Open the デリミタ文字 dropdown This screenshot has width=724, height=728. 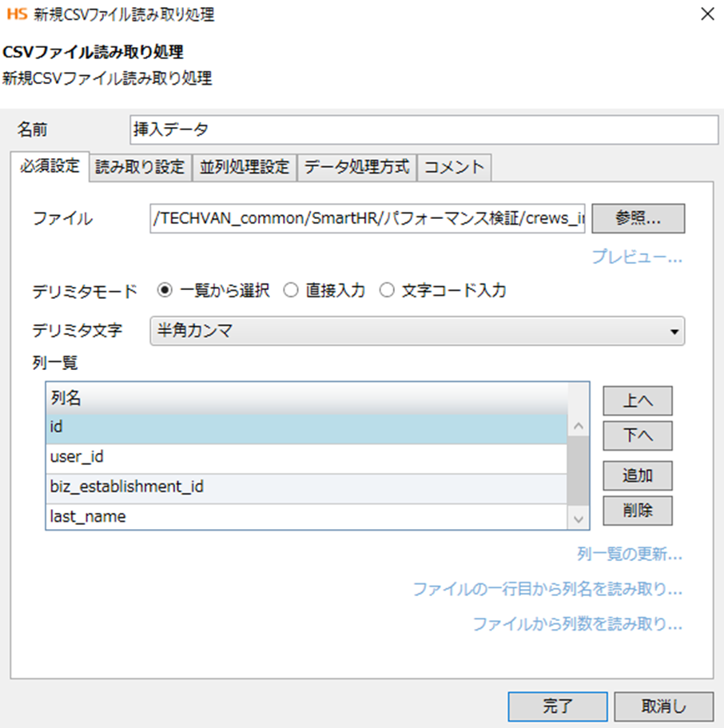tap(417, 330)
